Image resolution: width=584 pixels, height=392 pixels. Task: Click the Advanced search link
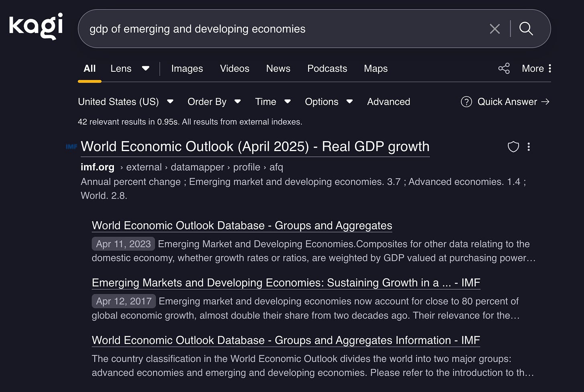click(389, 102)
